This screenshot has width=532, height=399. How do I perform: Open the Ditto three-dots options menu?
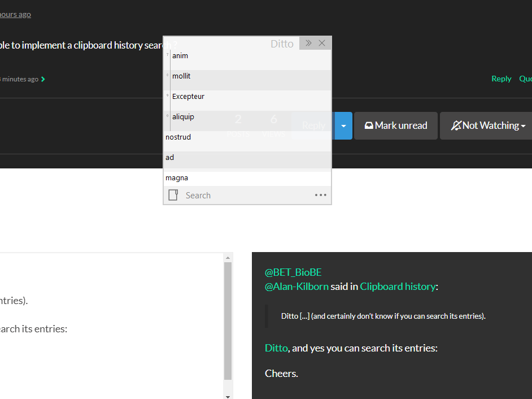point(321,195)
